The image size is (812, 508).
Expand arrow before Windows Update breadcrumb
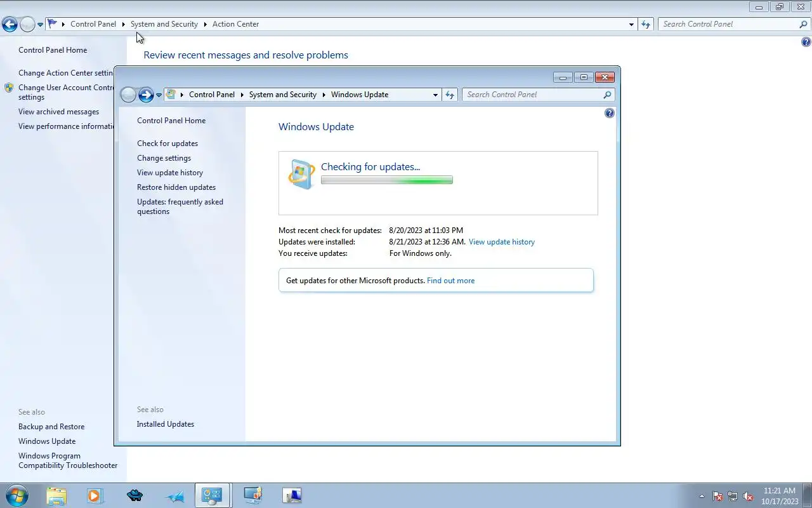324,95
